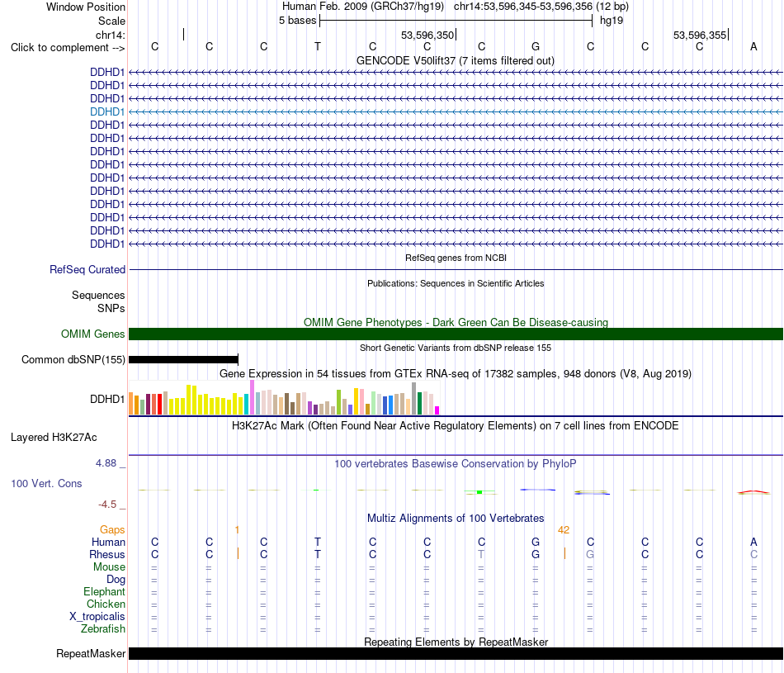This screenshot has width=784, height=673.
Task: Click the "Layered H3K27Ac" track label
Action: 54,438
